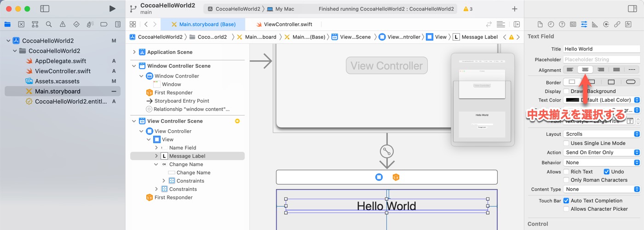Set alignment to left
Image resolution: width=644 pixels, height=230 pixels.
570,70
